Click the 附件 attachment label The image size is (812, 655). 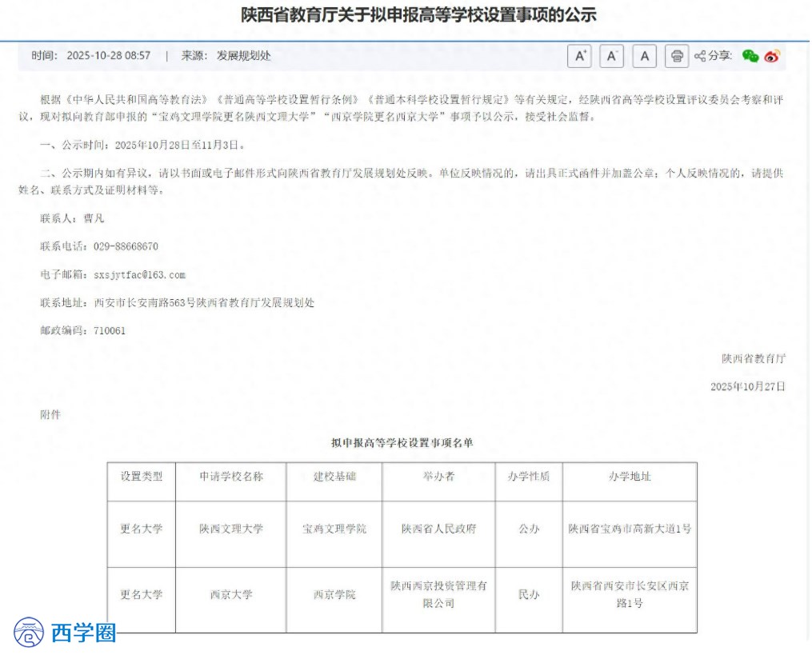[50, 414]
